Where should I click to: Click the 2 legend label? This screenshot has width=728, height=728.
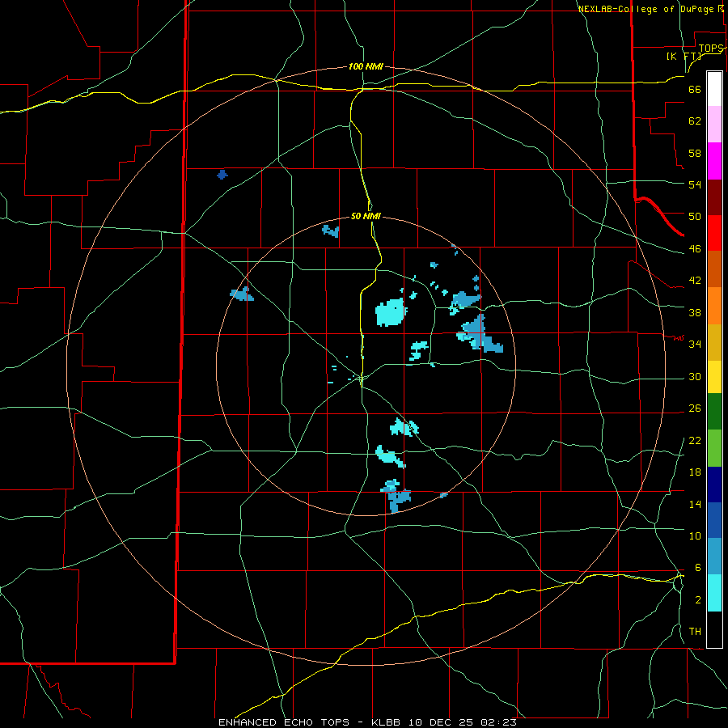pyautogui.click(x=697, y=600)
